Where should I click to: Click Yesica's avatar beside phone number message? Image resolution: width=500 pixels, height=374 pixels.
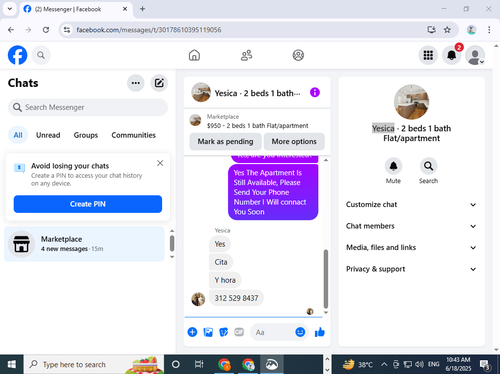click(x=198, y=299)
